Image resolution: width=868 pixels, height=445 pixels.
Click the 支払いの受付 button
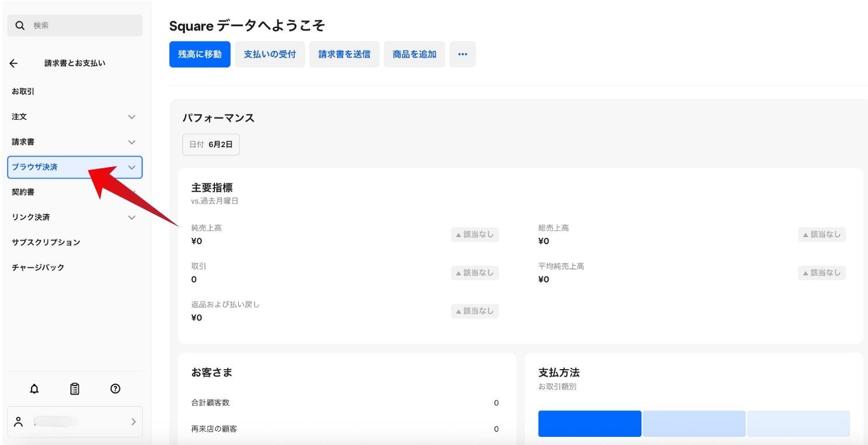click(270, 54)
